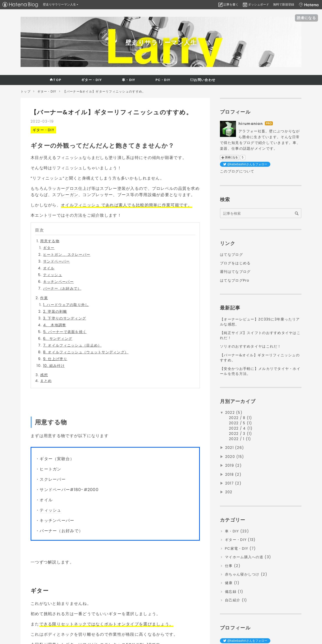Image resolution: width=322 pixels, height=644 pixels.
Task: Click the 読者になる plus button in profile
Action: (229, 157)
